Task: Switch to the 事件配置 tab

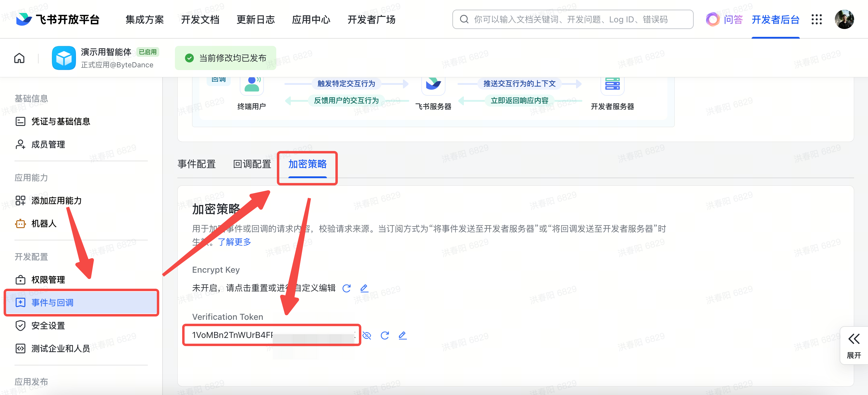Action: pyautogui.click(x=196, y=164)
